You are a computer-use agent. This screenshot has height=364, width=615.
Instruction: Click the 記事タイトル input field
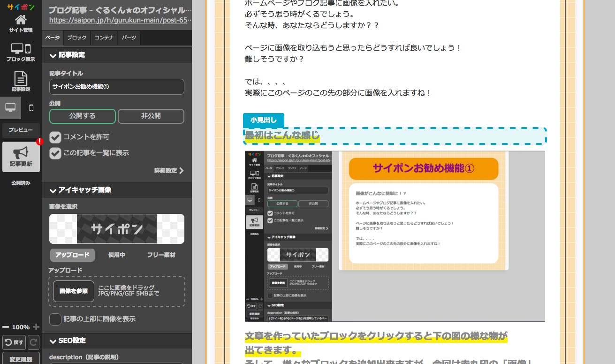[x=117, y=87]
